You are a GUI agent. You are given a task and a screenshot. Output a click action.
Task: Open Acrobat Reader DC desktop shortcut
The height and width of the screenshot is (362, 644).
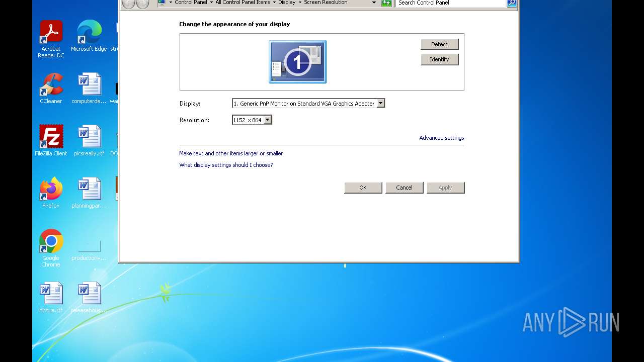pos(51,39)
